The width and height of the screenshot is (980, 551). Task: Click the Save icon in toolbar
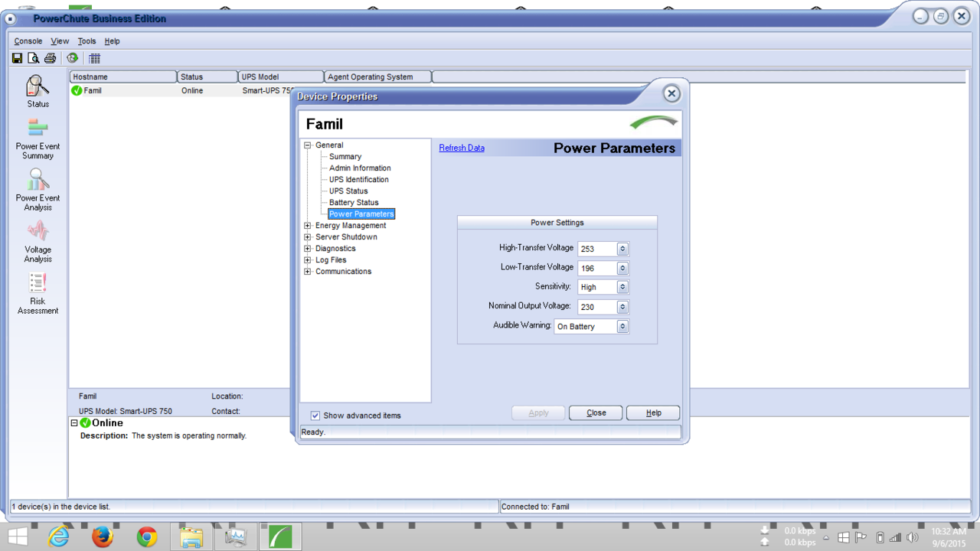(17, 58)
